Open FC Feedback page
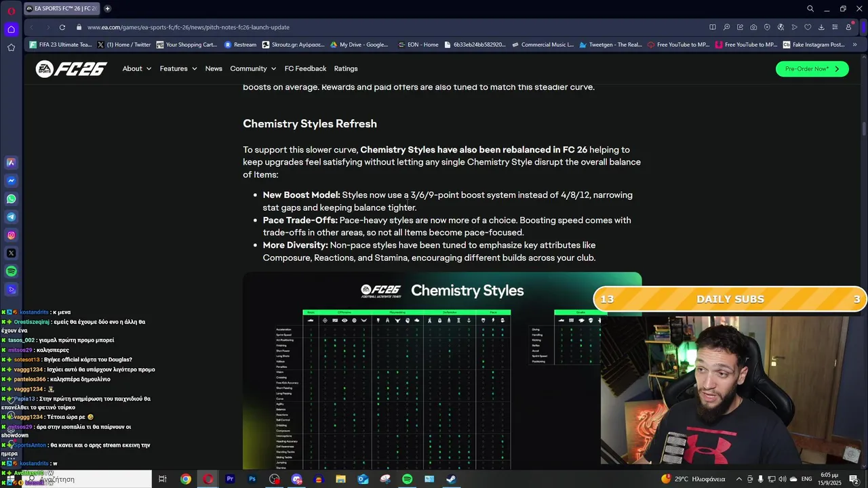Screen dimensions: 868x488 pyautogui.click(x=305, y=68)
